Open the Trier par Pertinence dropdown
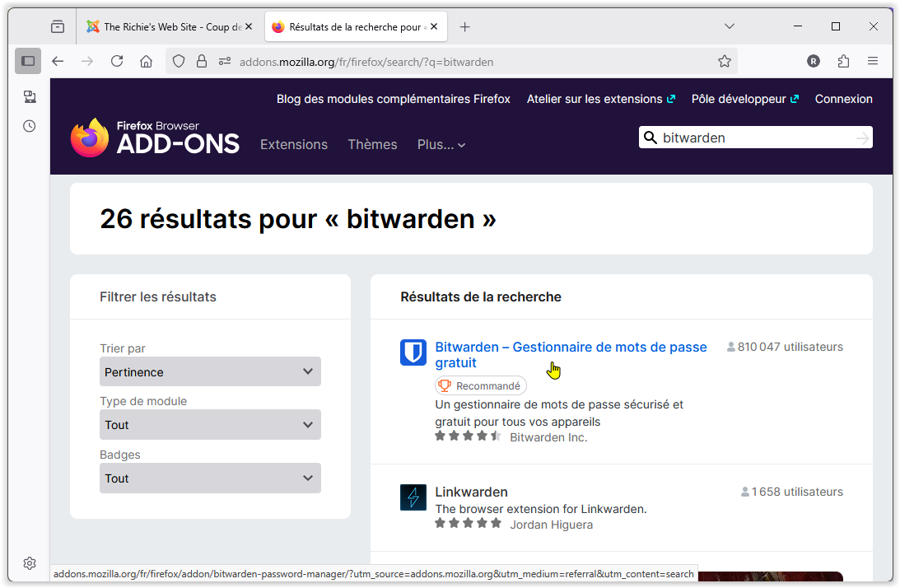This screenshot has width=900, height=588. (x=210, y=371)
